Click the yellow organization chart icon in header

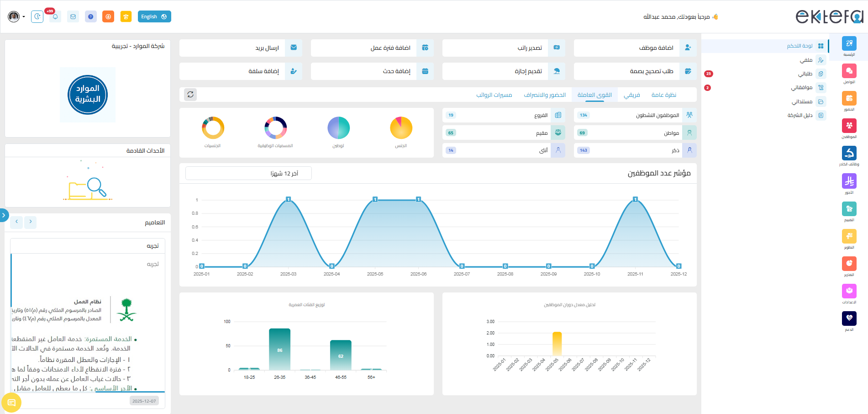126,16
